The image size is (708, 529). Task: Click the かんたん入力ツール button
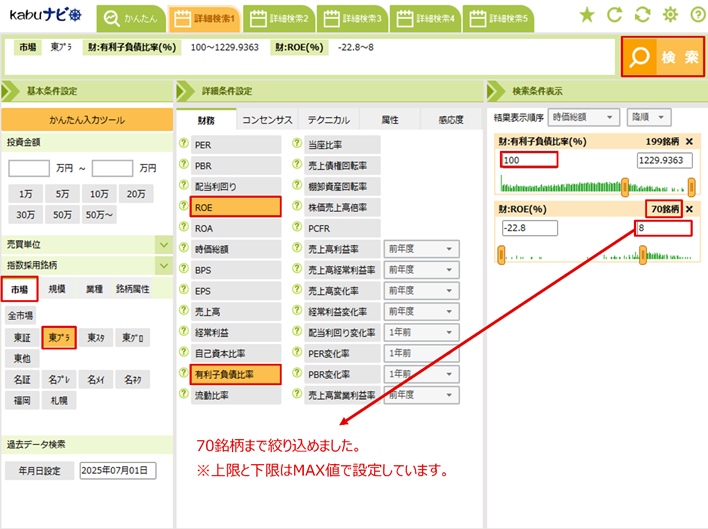(87, 120)
